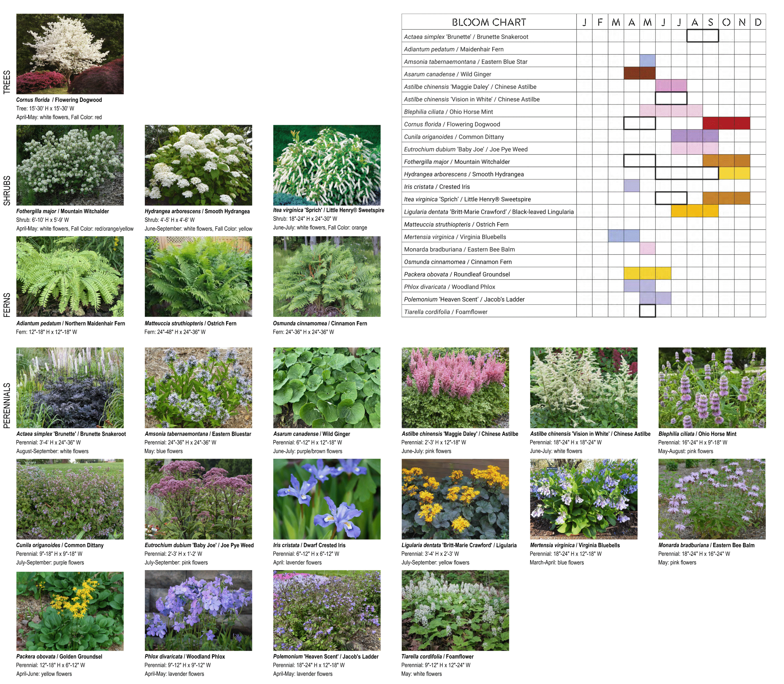Click the Flowering Dogwood tree photo
The image size is (784, 684).
70,54
